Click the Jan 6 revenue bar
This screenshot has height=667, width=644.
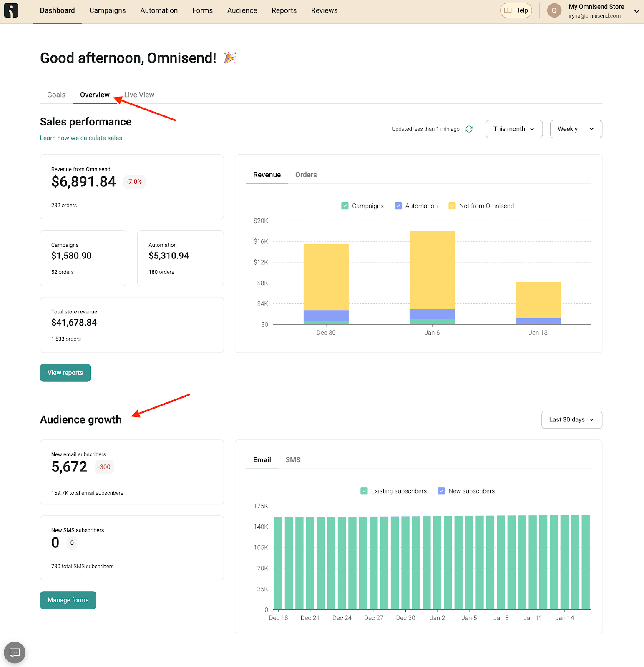(432, 278)
